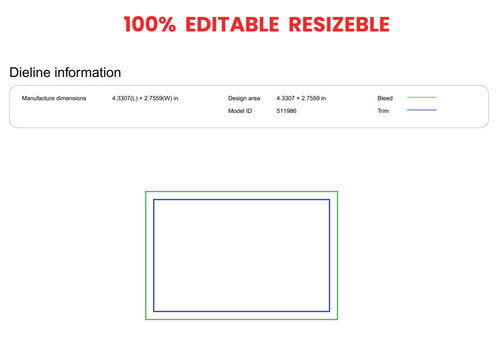
Task: Select the model ID value '511986'
Action: pos(286,111)
